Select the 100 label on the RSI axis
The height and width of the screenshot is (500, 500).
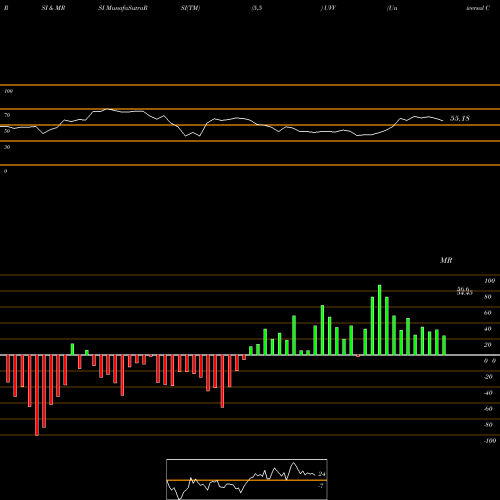[8, 91]
